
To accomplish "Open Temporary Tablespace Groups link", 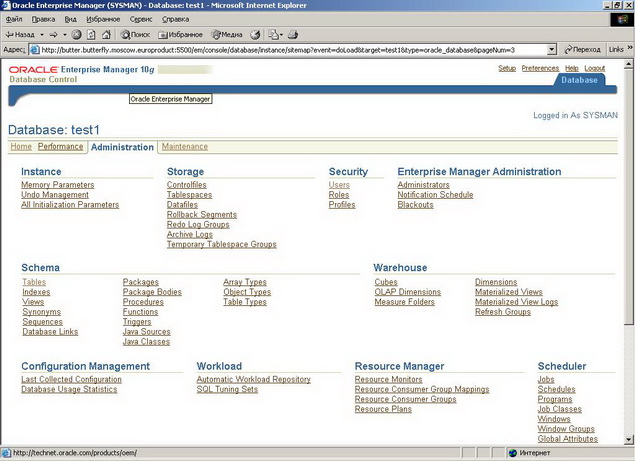I will point(222,244).
